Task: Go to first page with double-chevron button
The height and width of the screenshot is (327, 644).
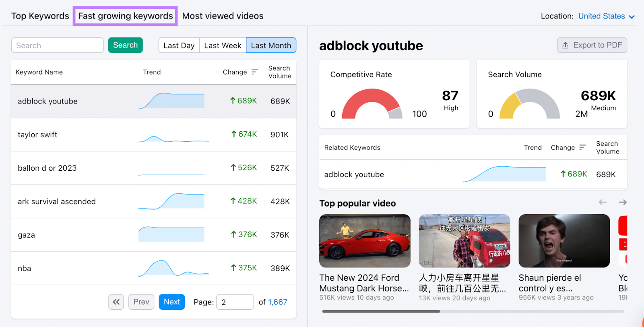Action: point(116,302)
